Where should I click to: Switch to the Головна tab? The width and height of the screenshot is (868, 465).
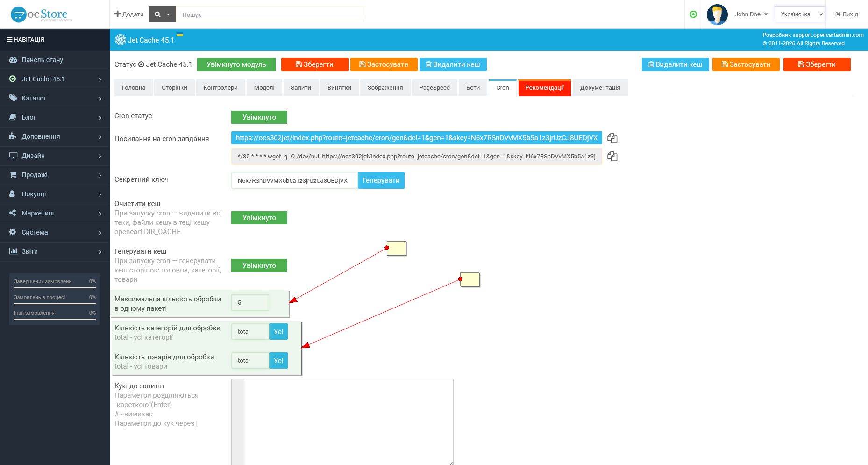[134, 88]
